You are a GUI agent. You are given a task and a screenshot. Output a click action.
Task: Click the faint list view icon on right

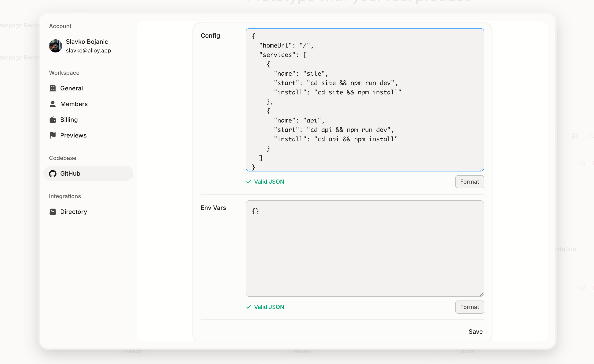coord(592,136)
